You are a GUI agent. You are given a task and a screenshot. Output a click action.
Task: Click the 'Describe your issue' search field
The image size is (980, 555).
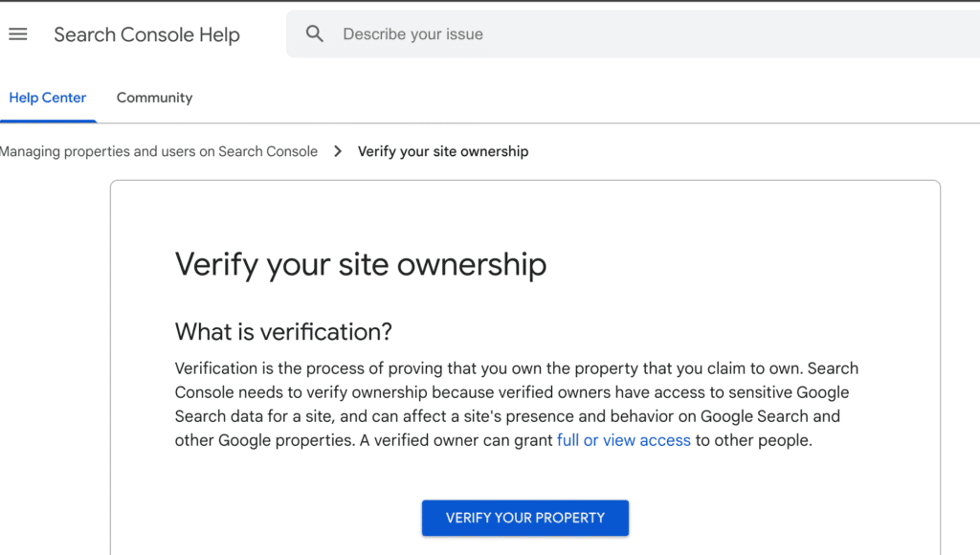[x=412, y=33]
